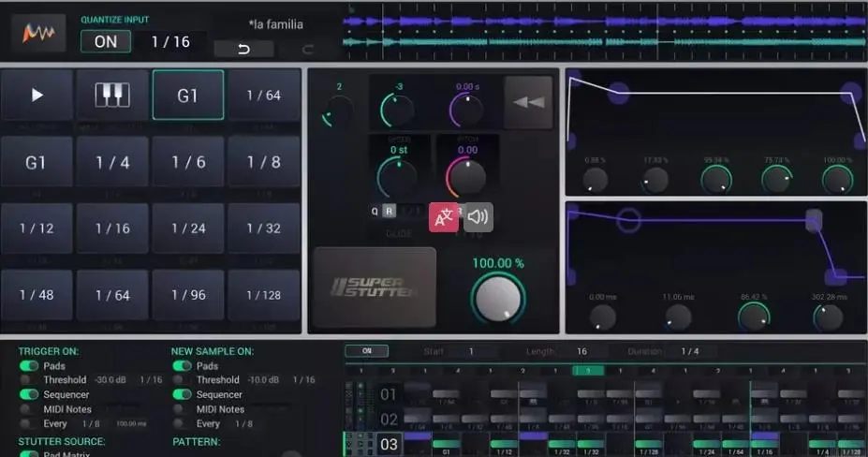Screen dimensions: 868x457
Task: Toggle Sequencer switch under New Sample On
Action: pyautogui.click(x=182, y=394)
